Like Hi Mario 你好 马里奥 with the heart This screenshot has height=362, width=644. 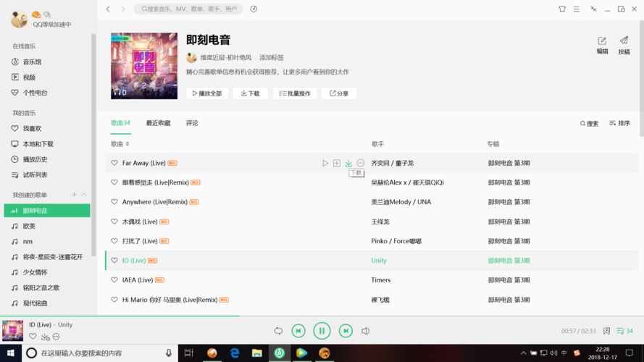coord(114,300)
